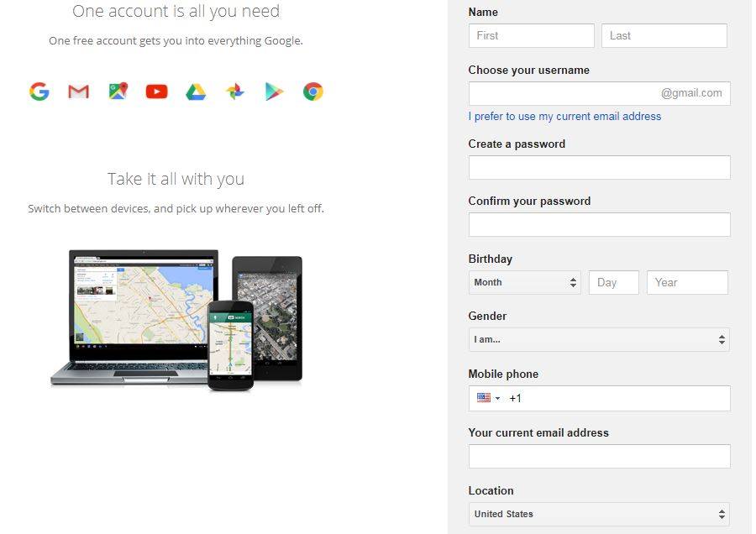Click 'Switch between devices' description text
The image size is (756, 534).
(x=176, y=209)
